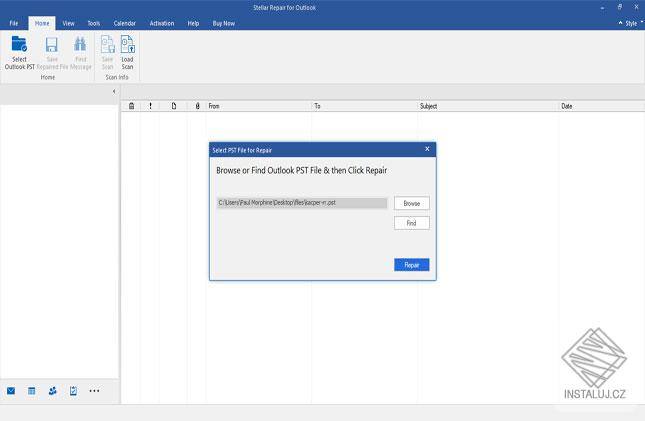Screen dimensions: 645x421
Task: Click the attachment paperclip column icon
Action: tap(197, 106)
